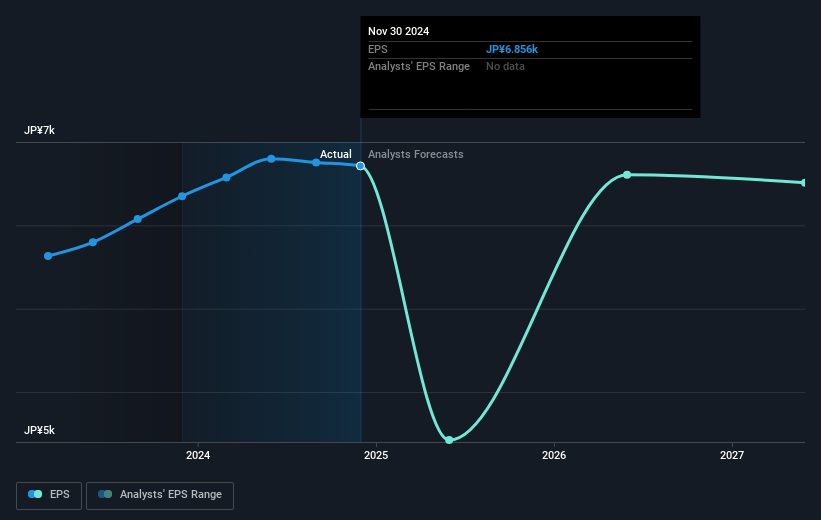This screenshot has width=821, height=520.
Task: Select the last forecast point in 2027
Action: 804,183
